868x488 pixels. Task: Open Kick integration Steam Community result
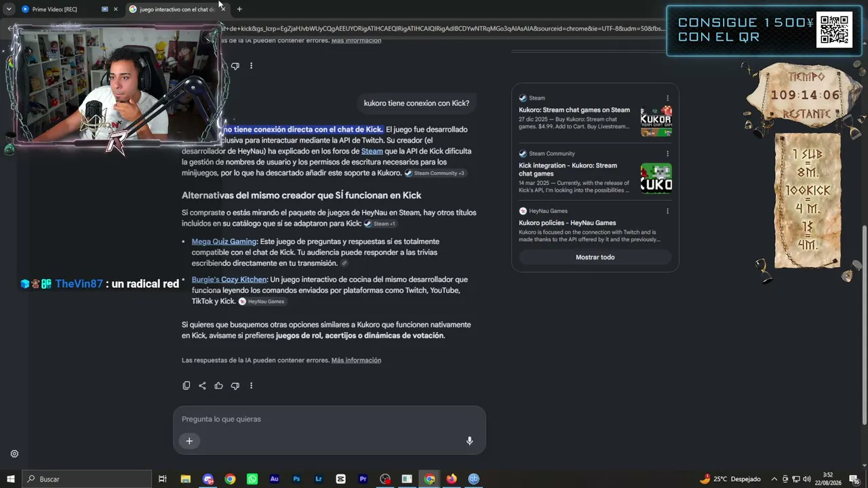[568, 169]
